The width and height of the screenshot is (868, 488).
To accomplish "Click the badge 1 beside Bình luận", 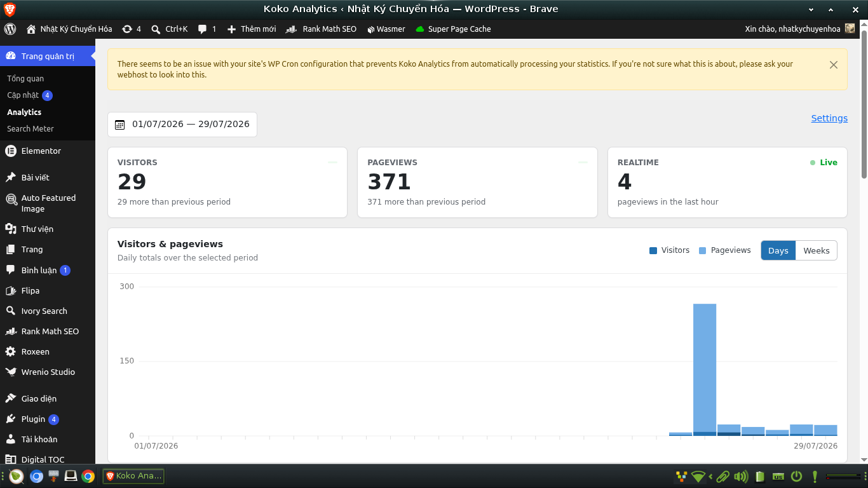I will [65, 271].
